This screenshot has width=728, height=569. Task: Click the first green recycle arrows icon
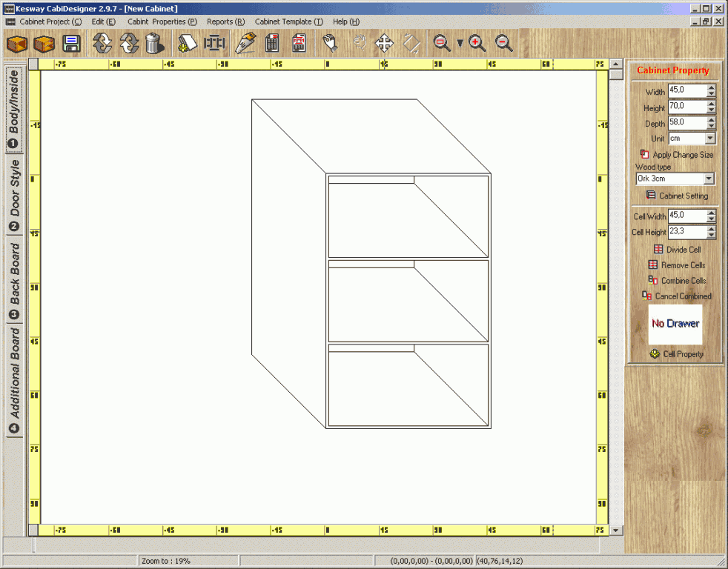tap(102, 43)
